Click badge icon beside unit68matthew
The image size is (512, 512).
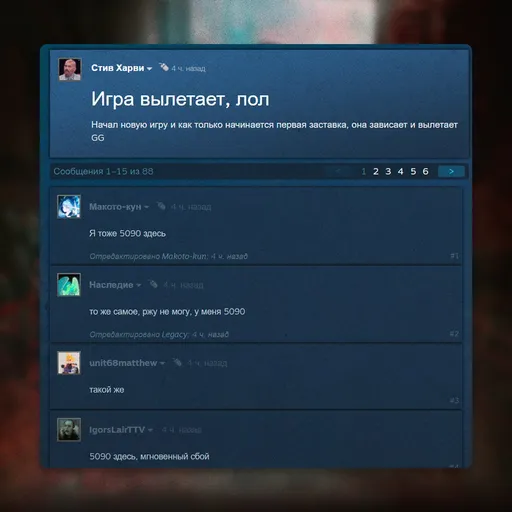point(177,362)
